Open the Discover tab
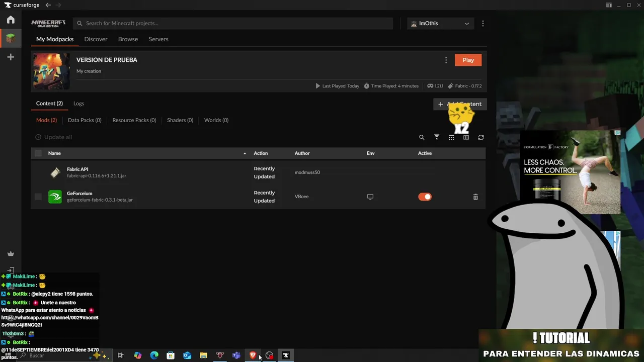Screen dimensions: 644x362 [x=96, y=39]
